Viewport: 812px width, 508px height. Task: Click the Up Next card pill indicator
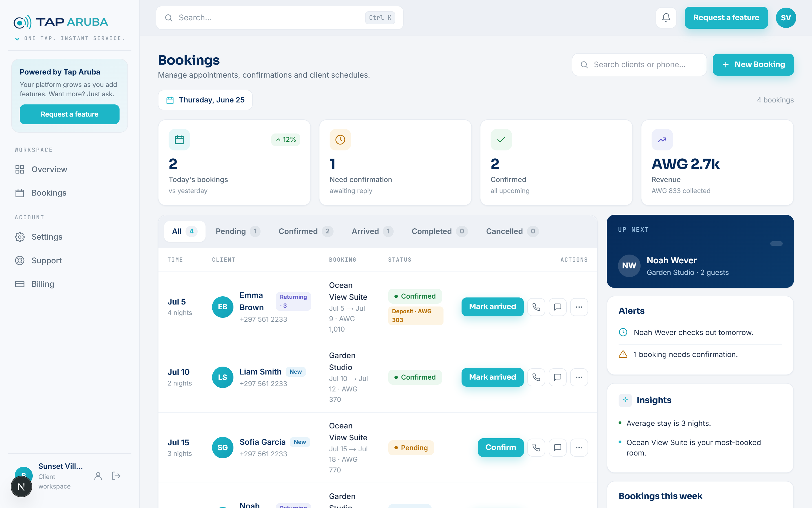pos(776,244)
